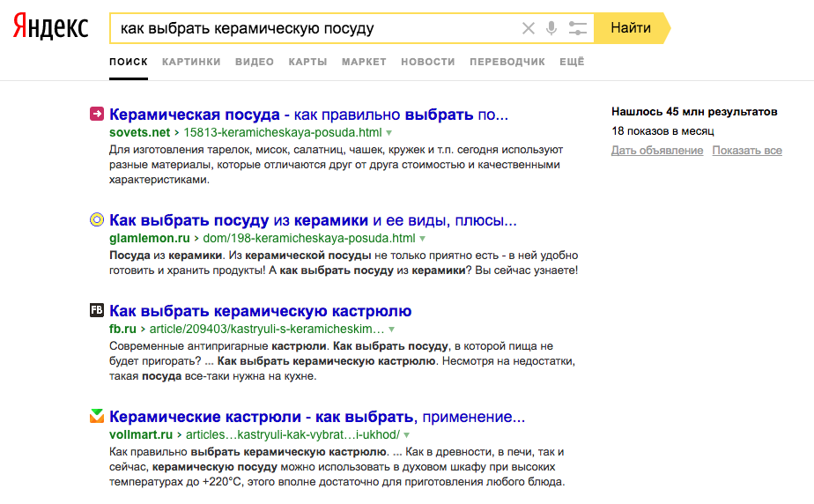Click the Найти search button

632,28
